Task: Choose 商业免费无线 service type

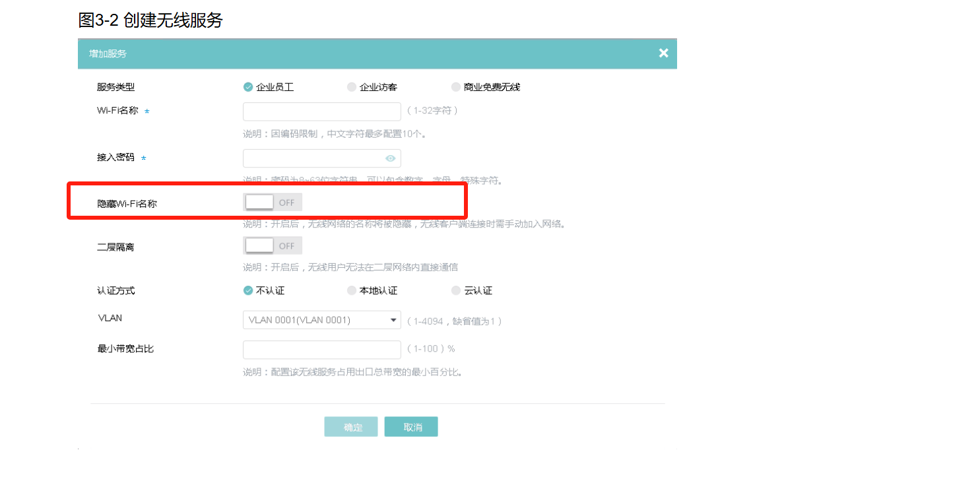Action: tap(456, 87)
